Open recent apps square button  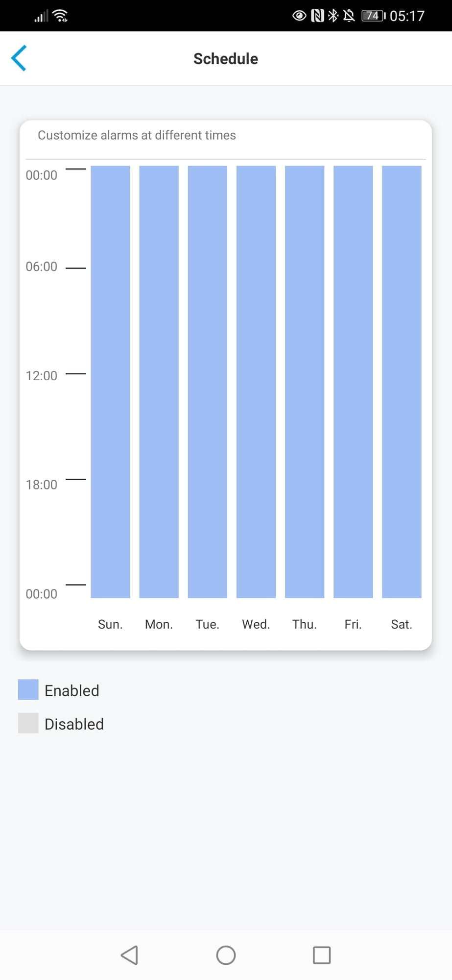pos(322,955)
